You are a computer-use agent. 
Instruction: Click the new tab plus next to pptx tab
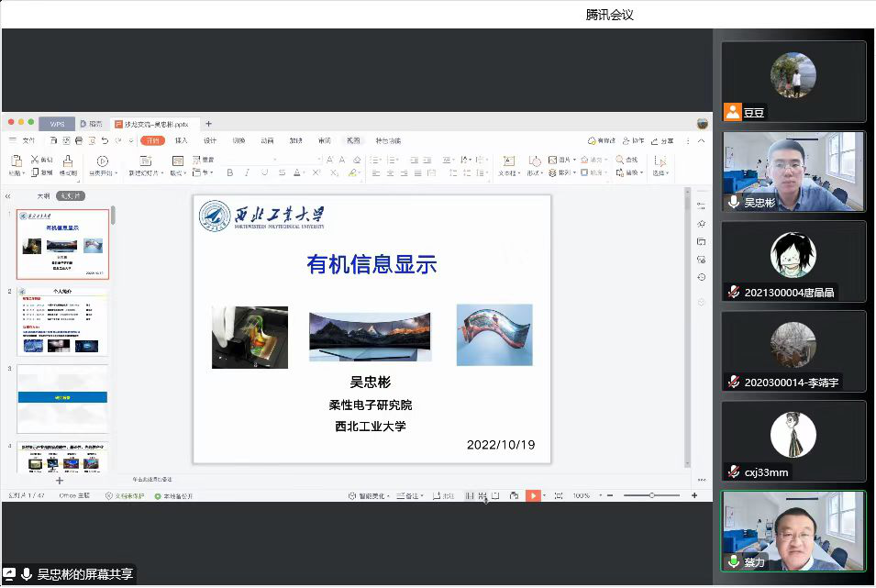[208, 124]
